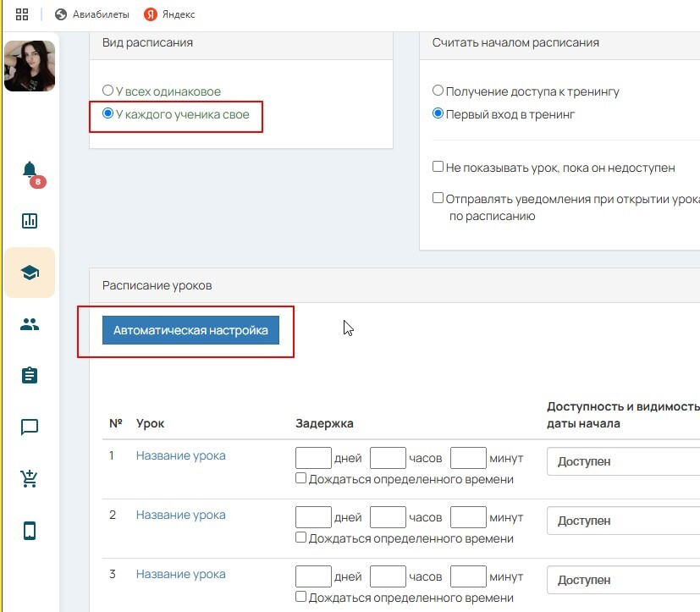Open the notifications bell in sidebar
This screenshot has height=612, width=700.
(30, 169)
